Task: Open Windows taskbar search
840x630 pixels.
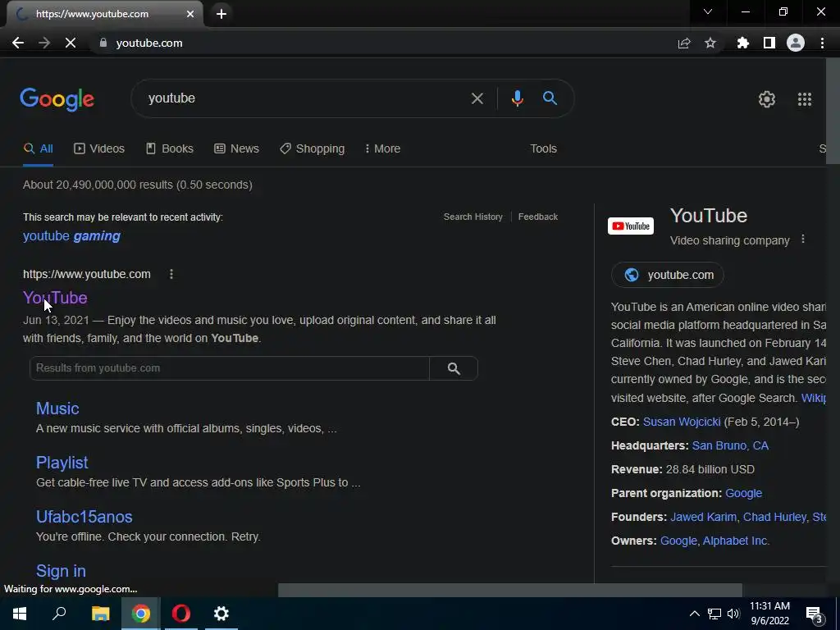Action: coord(59,613)
